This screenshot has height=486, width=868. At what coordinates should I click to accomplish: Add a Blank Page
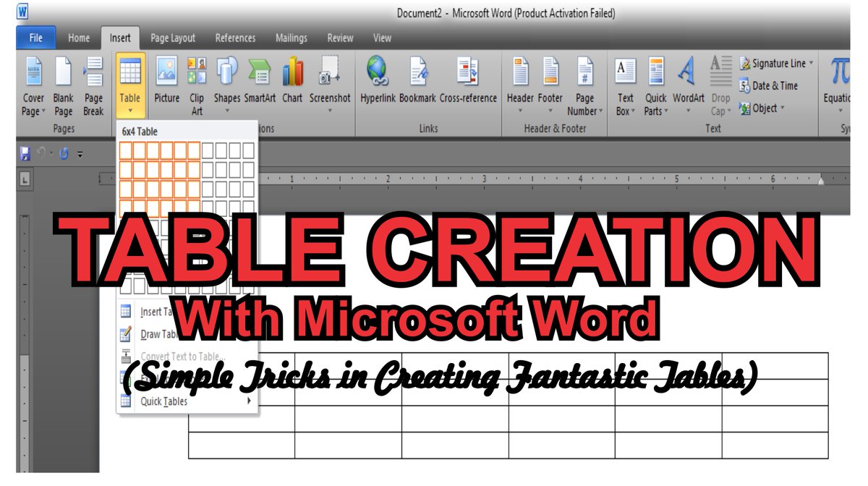[x=64, y=85]
